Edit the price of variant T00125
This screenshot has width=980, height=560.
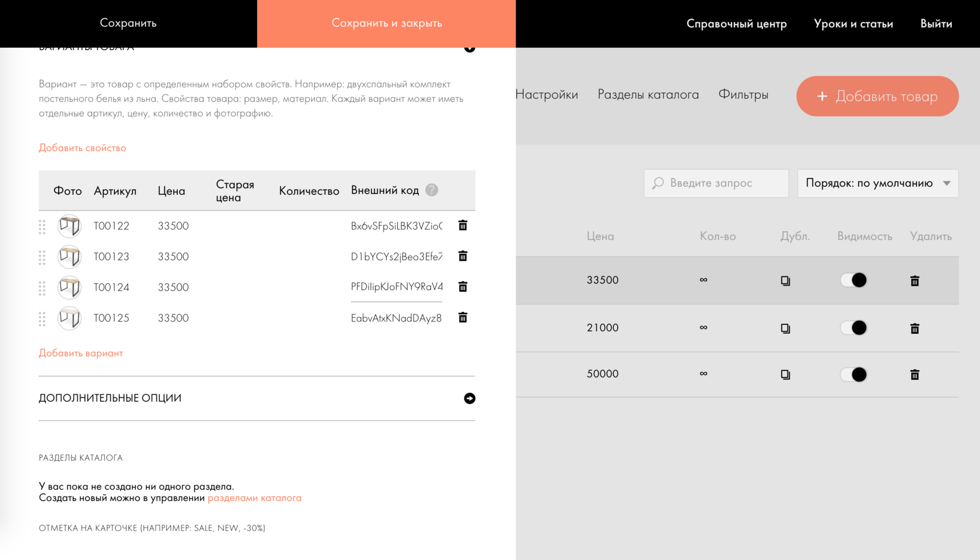click(173, 318)
